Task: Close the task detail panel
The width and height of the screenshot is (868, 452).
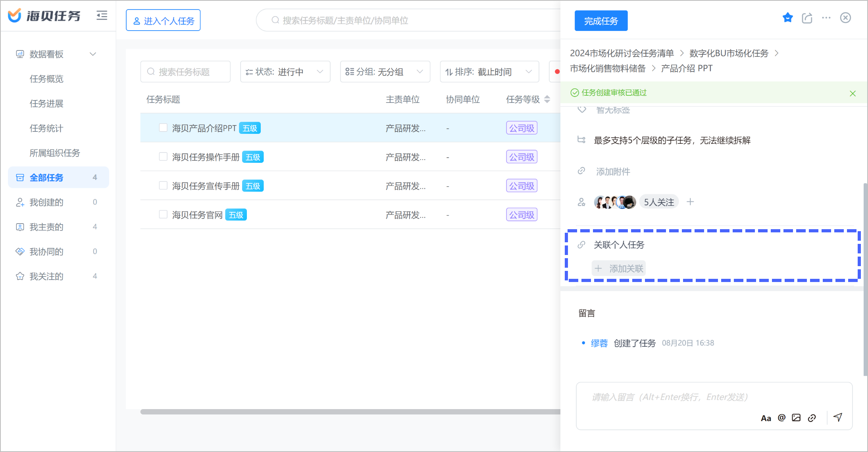Action: point(845,18)
